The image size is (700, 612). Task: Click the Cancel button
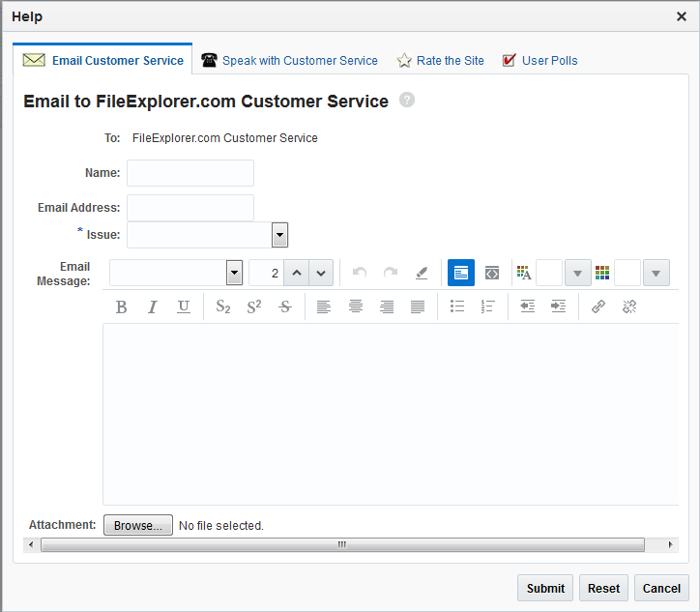coord(661,589)
